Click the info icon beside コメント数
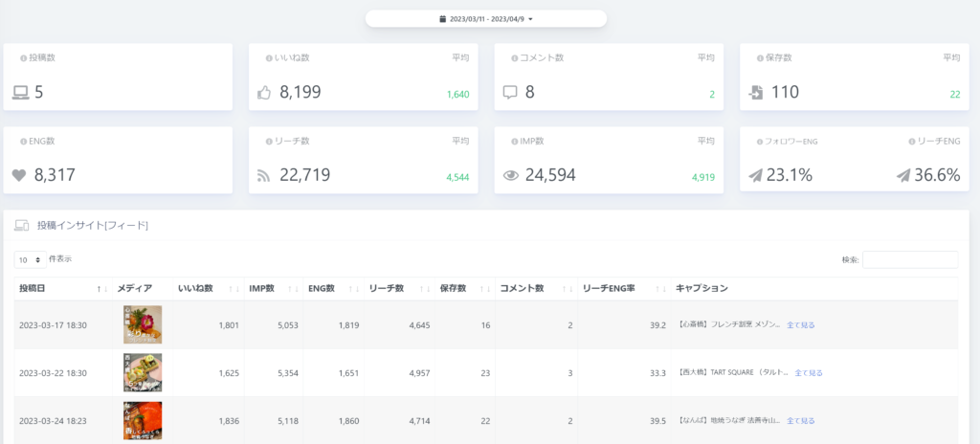The image size is (980, 444). [515, 58]
